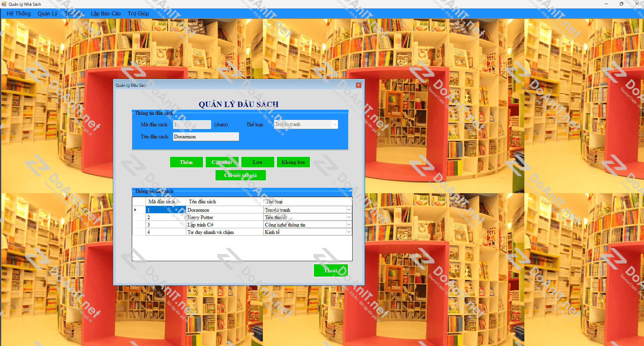Select the Doraemon row header arrow

[x=139, y=210]
